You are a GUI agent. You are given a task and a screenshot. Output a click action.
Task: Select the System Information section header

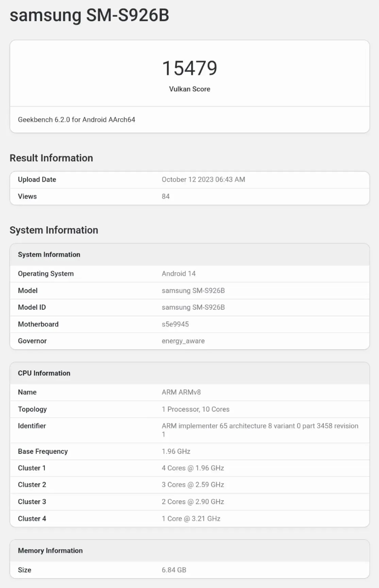[54, 230]
